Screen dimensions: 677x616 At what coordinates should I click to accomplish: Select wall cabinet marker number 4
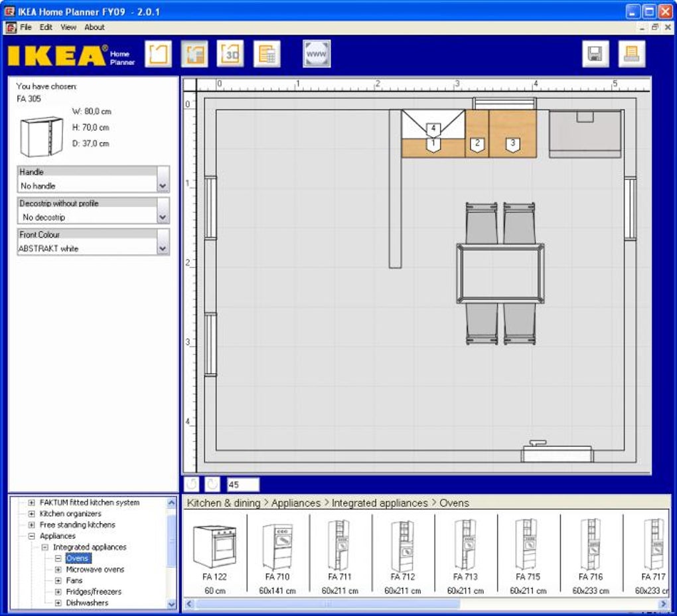click(x=433, y=129)
